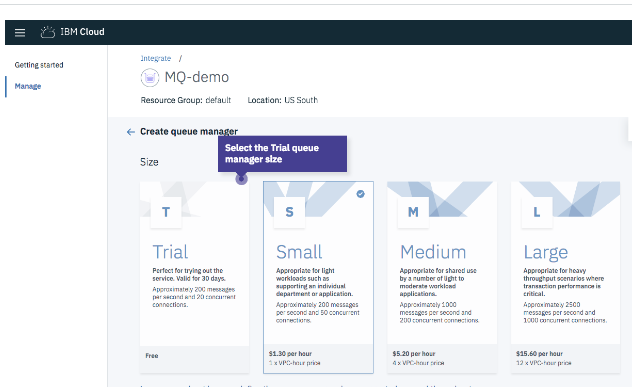Screen dimensions: 632x387
Task: Click the M letter tile icon
Action: click(413, 212)
